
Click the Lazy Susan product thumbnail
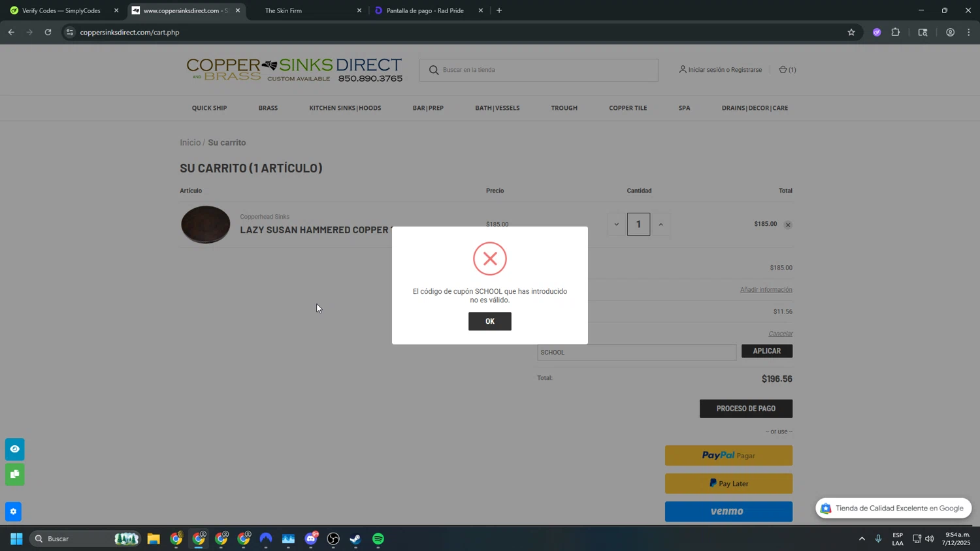pyautogui.click(x=205, y=225)
